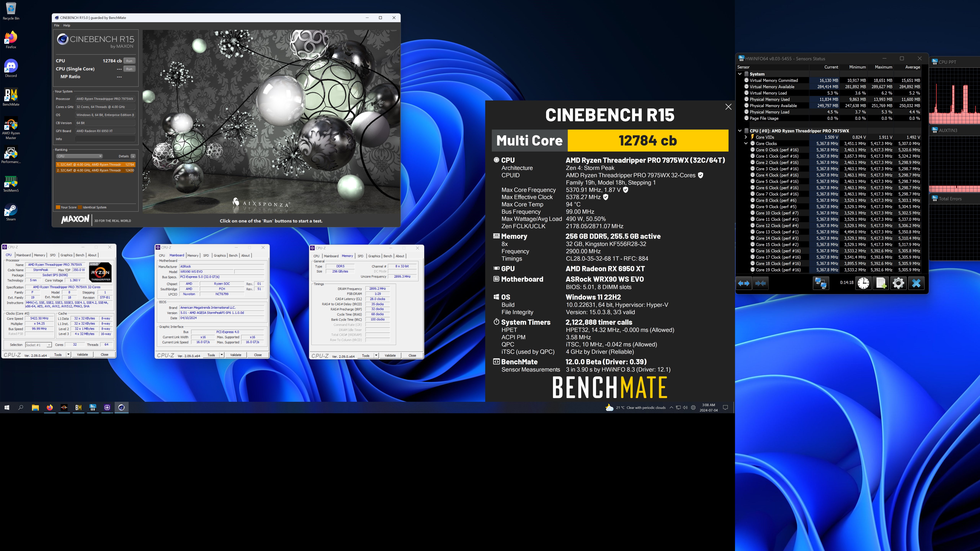Close HWiNFO sensors with blue X button
The height and width of the screenshot is (551, 980).
click(916, 283)
